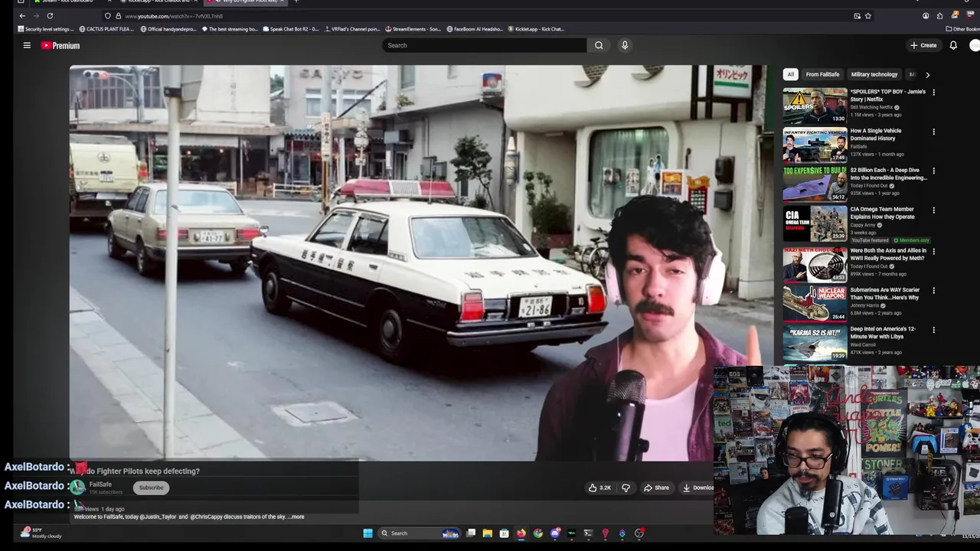Screen dimensions: 980x551
Task: Open the StreamElements bookmark
Action: 413,29
